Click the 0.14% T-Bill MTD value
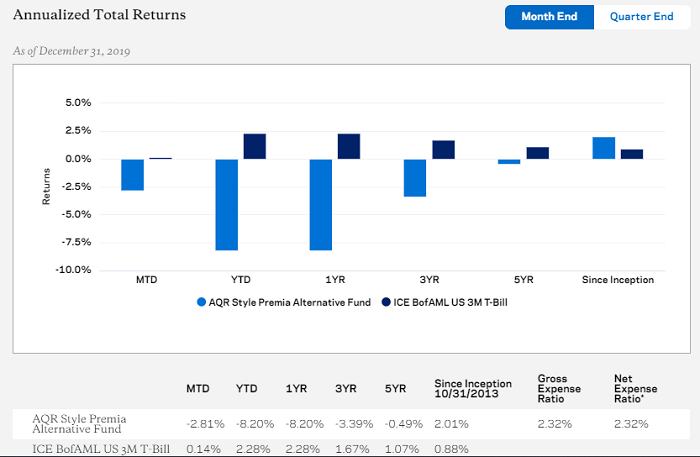The image size is (700, 457). (204, 449)
